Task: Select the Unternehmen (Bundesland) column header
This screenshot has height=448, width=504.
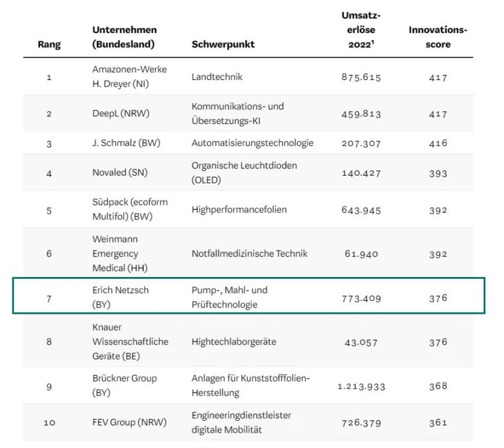Action: point(124,37)
